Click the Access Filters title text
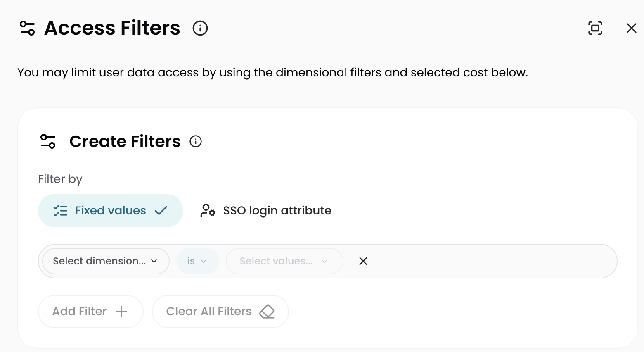 (x=112, y=28)
